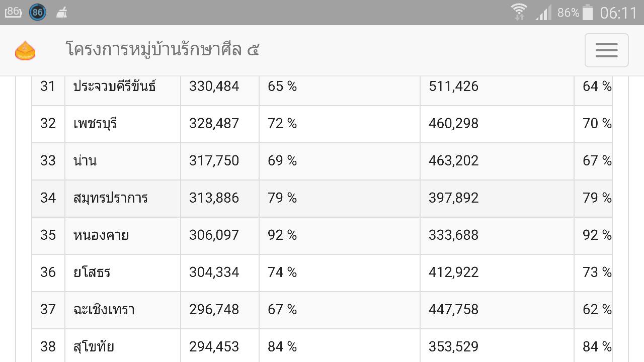
Task: Tap the orange site logo icon
Action: (25, 51)
